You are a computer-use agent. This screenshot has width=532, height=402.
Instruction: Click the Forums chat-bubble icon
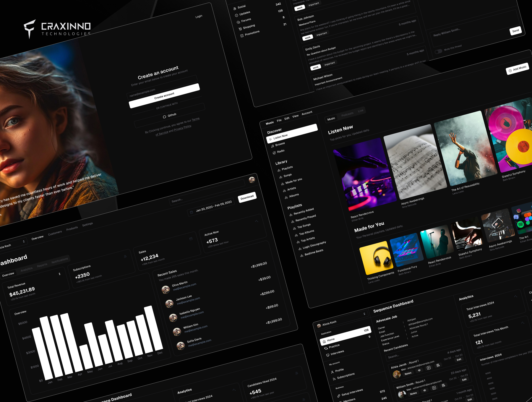click(238, 22)
